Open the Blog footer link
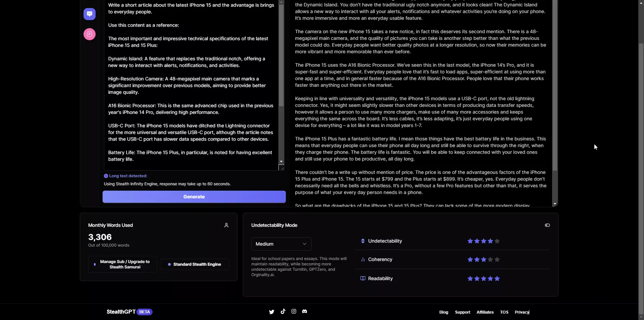This screenshot has width=644, height=320. coord(443,312)
